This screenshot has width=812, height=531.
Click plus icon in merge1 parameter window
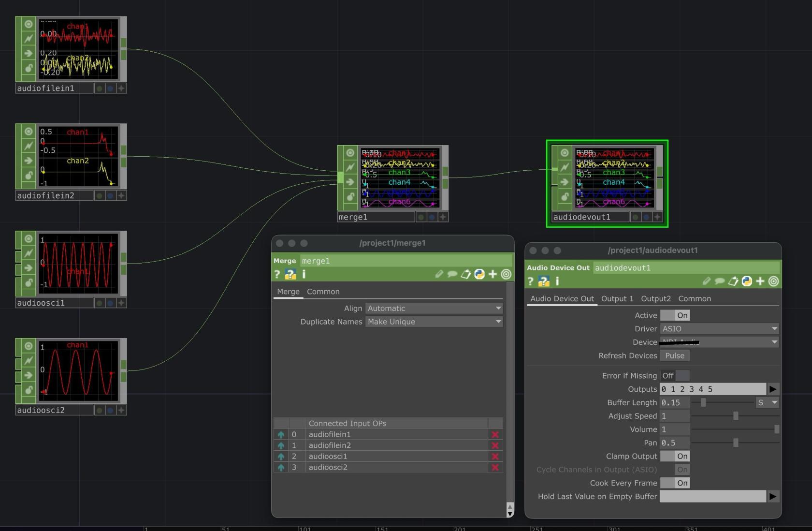tap(493, 274)
